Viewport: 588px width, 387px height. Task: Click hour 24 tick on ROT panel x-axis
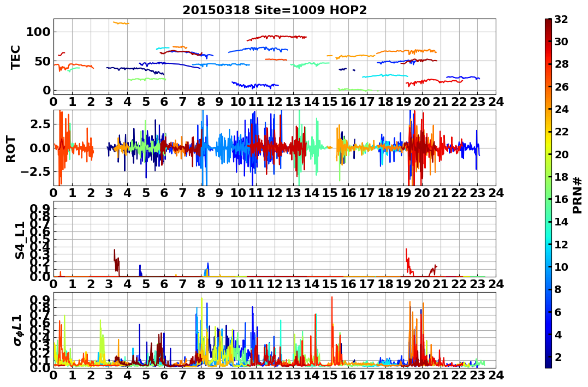click(x=496, y=193)
